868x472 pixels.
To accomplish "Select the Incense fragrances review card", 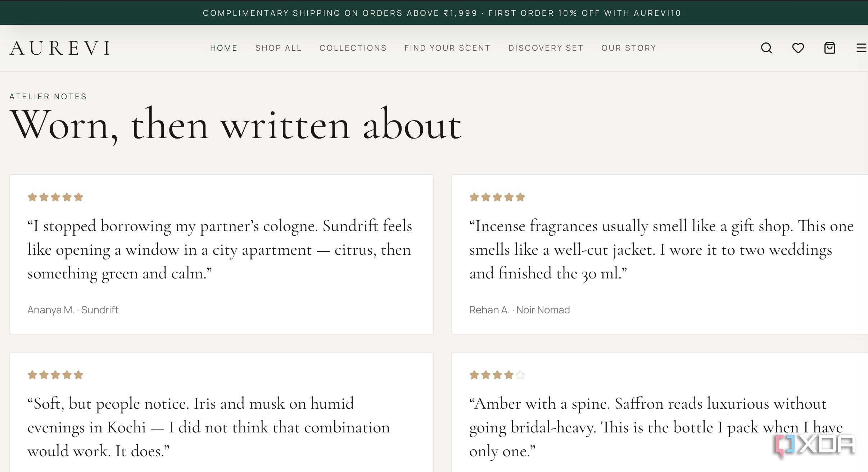I will [660, 254].
